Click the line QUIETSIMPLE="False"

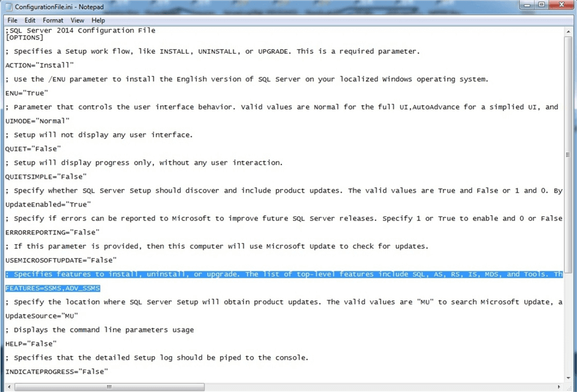tap(46, 177)
